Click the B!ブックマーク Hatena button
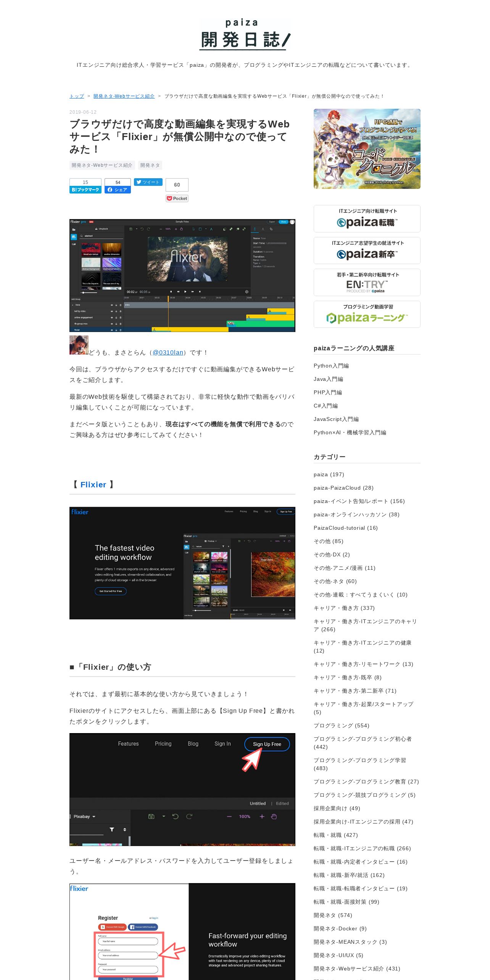This screenshot has height=980, width=490. pyautogui.click(x=85, y=190)
